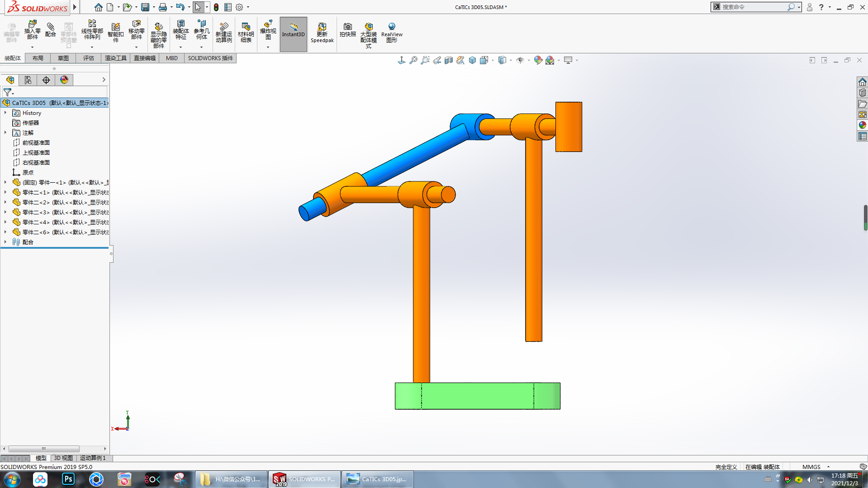Switch to the MBD tab

pyautogui.click(x=172, y=58)
